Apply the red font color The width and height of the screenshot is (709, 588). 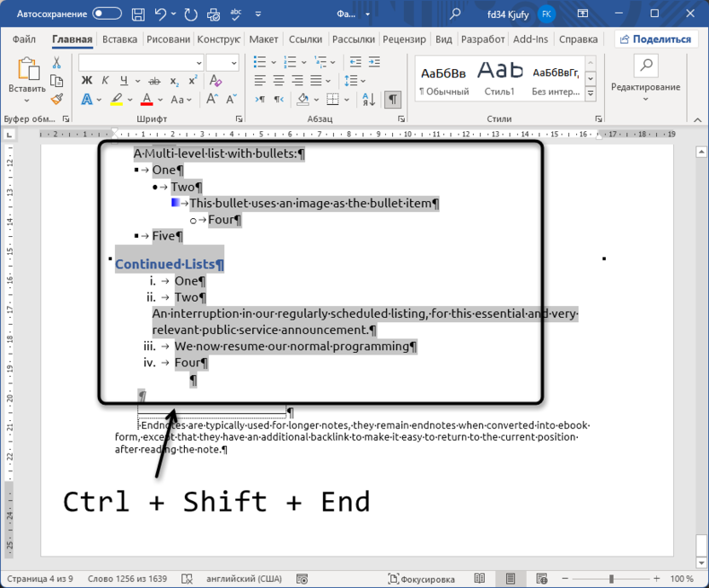147,99
